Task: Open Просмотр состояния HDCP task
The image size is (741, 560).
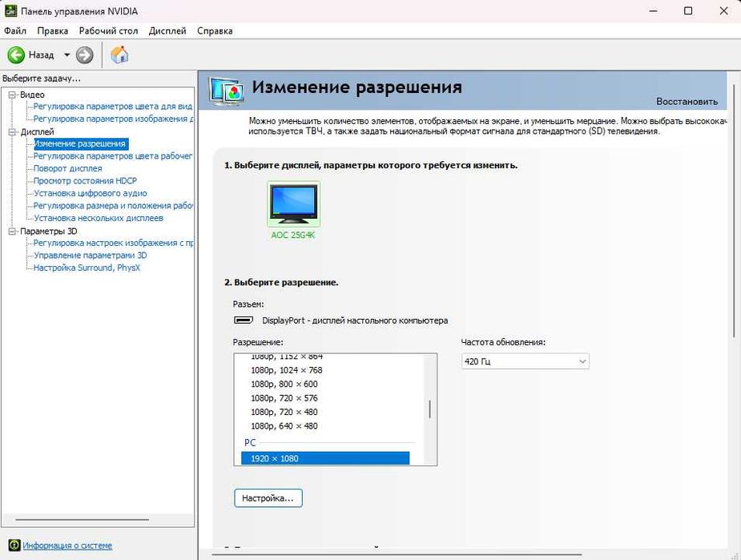Action: [x=85, y=180]
